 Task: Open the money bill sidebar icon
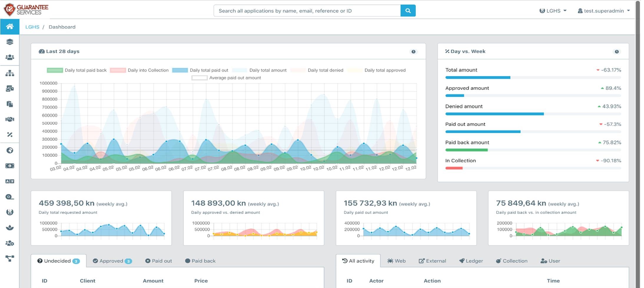point(10,166)
